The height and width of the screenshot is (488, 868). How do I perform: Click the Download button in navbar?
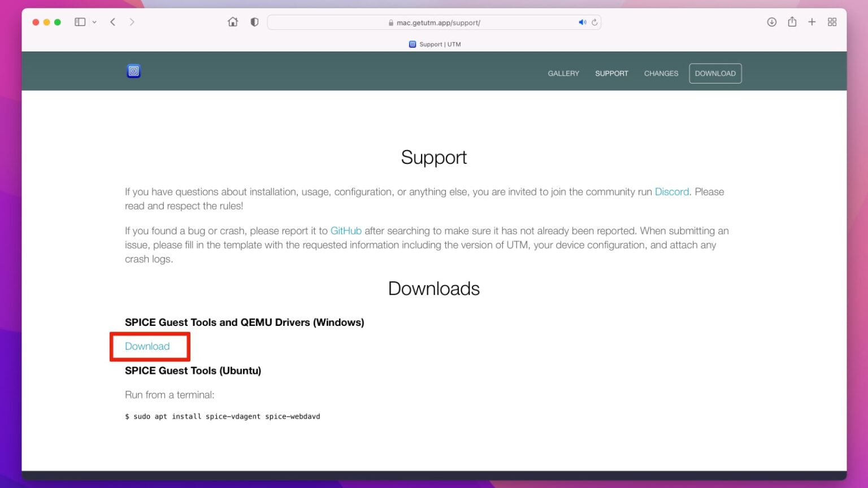click(715, 73)
